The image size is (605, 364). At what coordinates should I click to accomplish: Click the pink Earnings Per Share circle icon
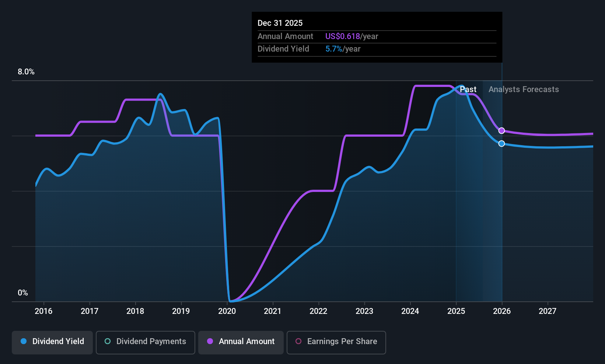pyautogui.click(x=298, y=342)
